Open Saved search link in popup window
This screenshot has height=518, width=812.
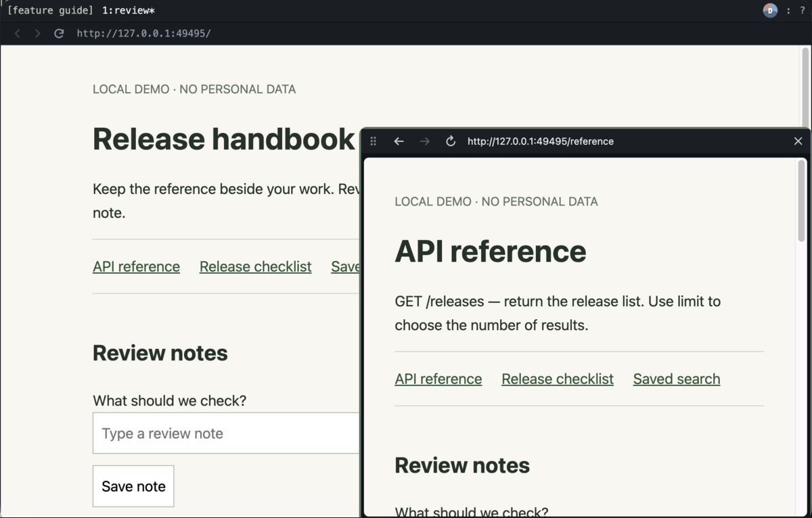click(x=677, y=379)
